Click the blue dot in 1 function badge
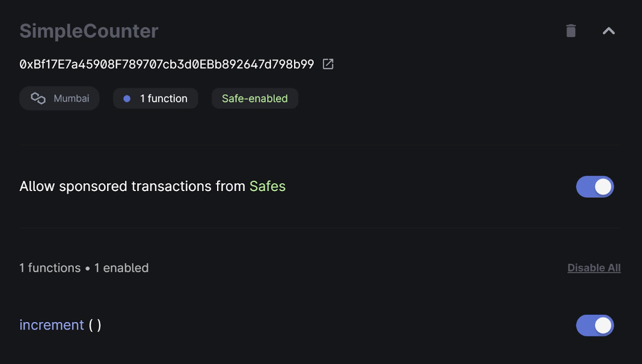This screenshot has height=364, width=642. [x=127, y=99]
